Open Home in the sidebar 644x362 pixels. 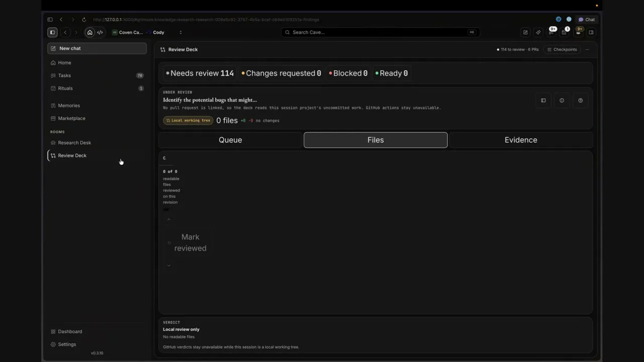(97, 63)
